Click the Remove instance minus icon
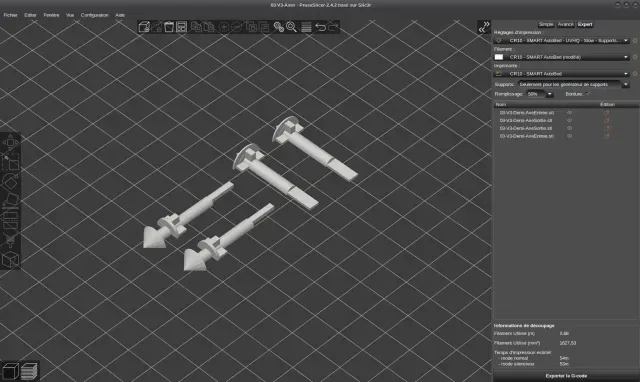Screen dimensions: 640x382 (236, 27)
